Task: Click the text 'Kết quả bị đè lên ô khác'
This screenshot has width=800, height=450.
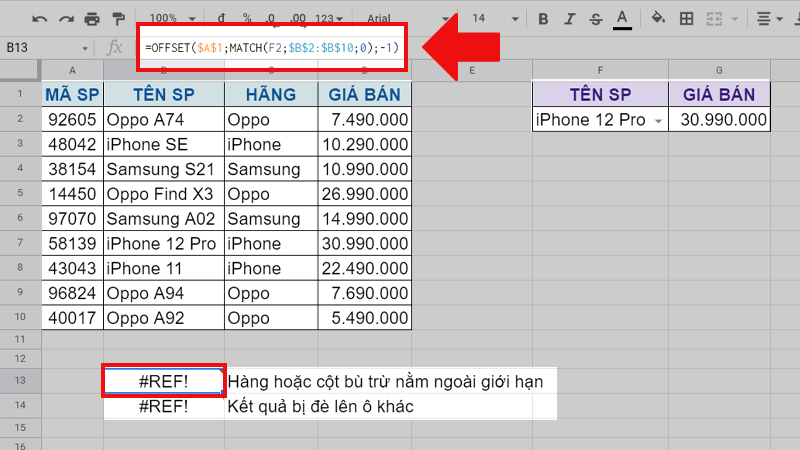Action: [320, 407]
